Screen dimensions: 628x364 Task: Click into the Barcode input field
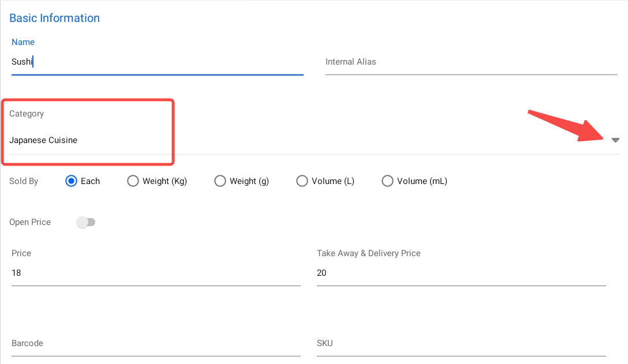(x=156, y=343)
